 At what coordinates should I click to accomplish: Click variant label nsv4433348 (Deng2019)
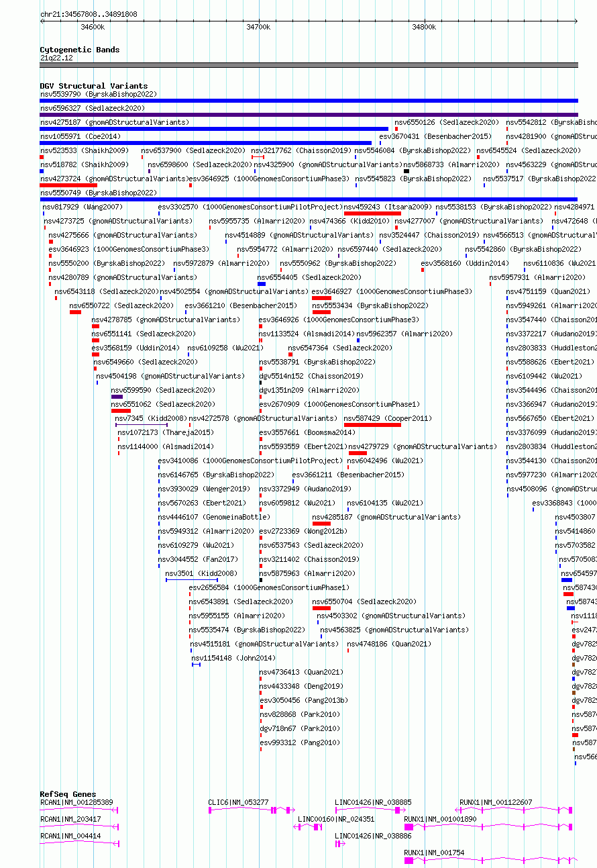pyautogui.click(x=301, y=686)
